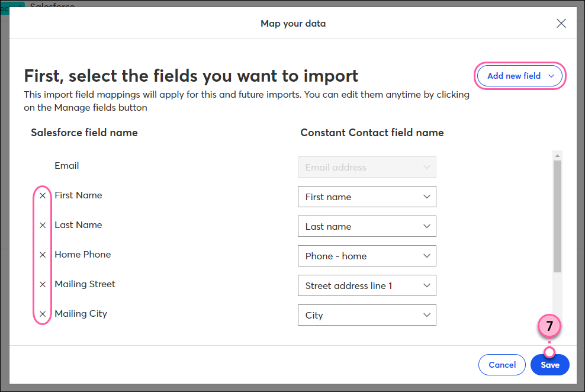Open the Add new field dropdown

pos(520,76)
